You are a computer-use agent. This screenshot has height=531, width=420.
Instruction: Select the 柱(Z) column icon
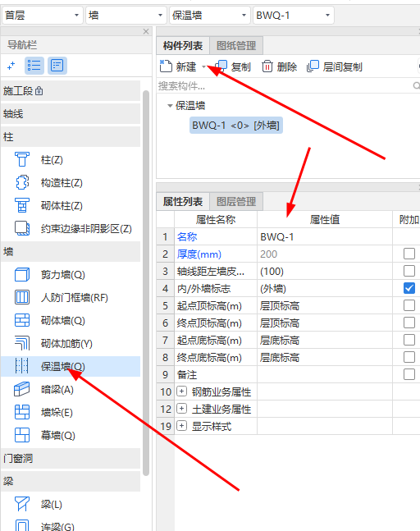[22, 159]
